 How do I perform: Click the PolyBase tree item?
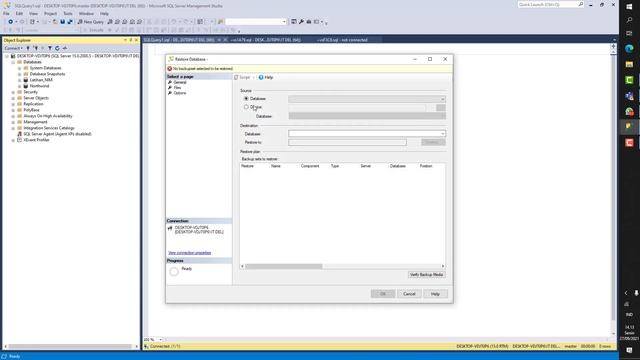[31, 110]
